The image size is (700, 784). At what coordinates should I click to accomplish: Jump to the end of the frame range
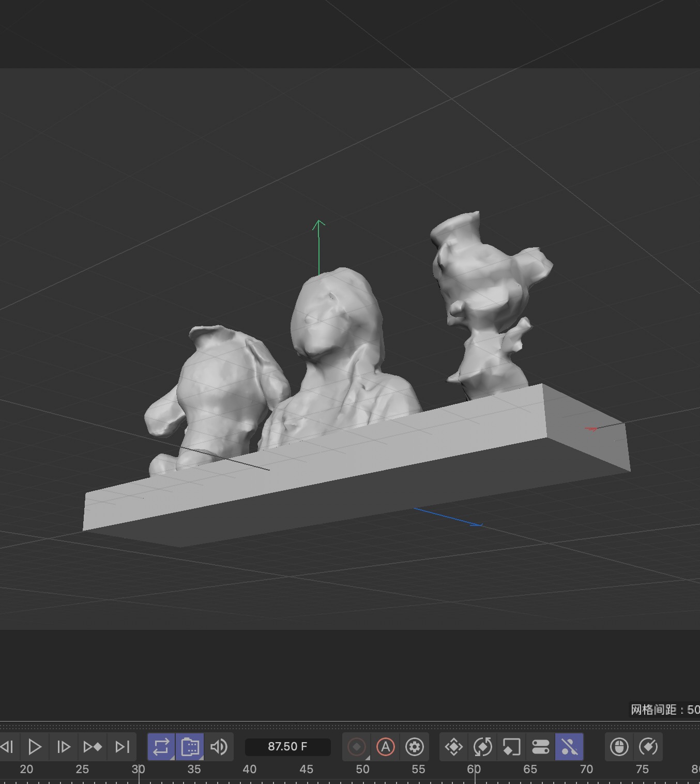pos(121,747)
